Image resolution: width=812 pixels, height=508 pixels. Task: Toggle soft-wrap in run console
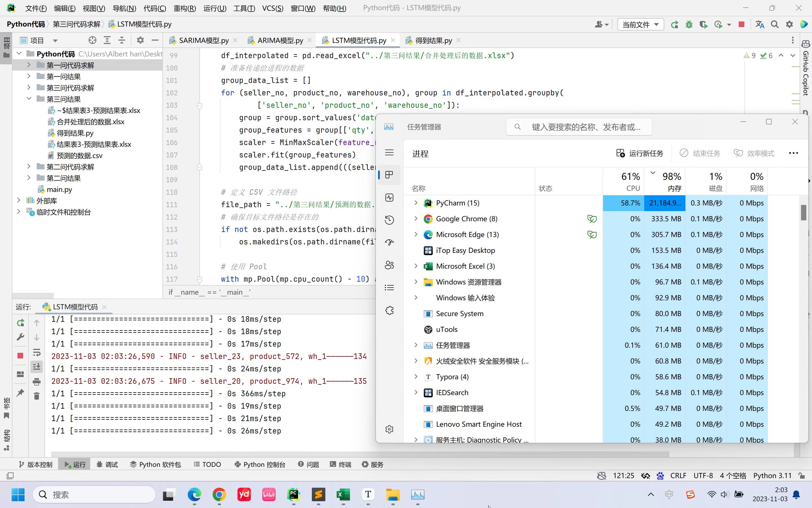point(37,352)
